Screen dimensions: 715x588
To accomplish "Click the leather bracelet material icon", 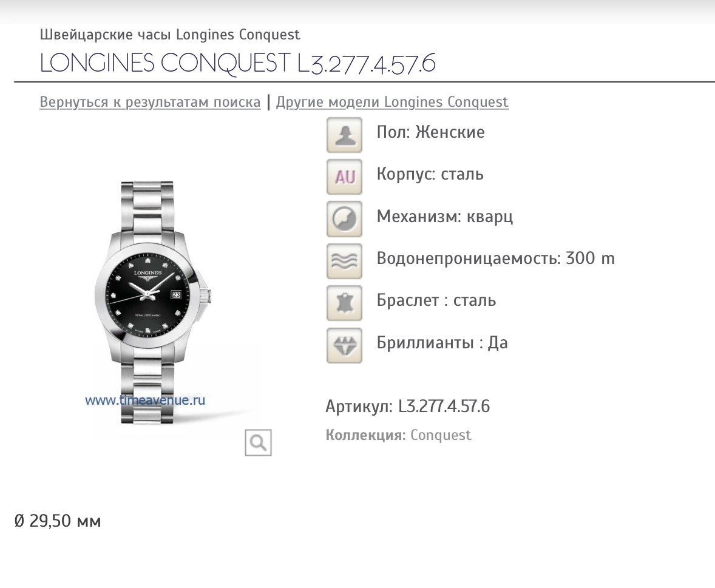I will tap(344, 303).
